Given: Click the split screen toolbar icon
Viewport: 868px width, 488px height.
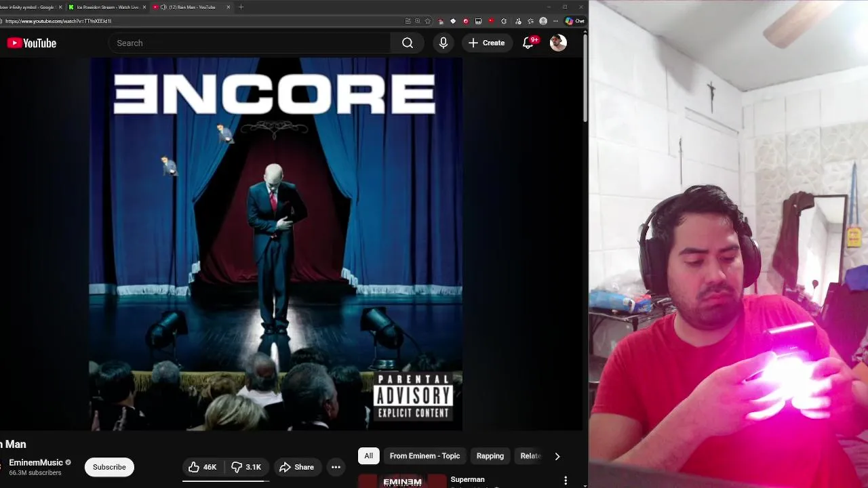Looking at the screenshot, I should pos(408,21).
